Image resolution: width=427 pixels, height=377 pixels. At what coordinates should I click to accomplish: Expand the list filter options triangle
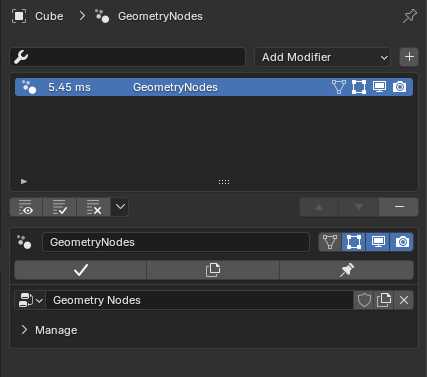point(24,181)
